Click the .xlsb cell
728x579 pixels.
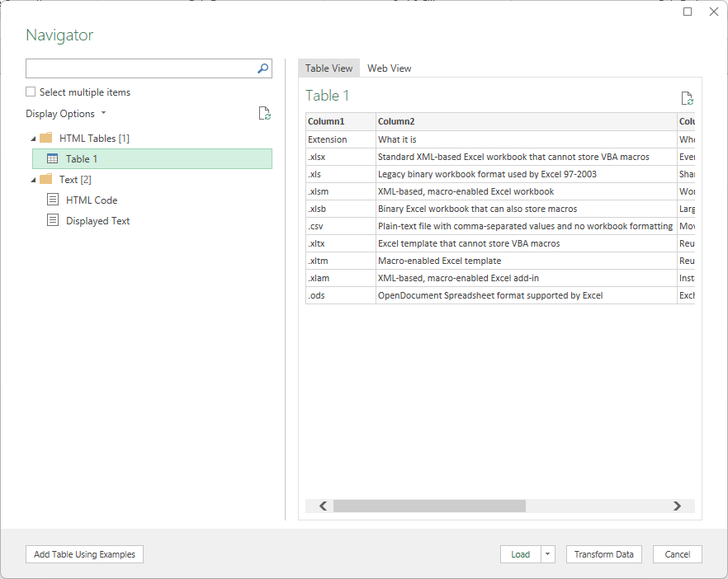point(341,209)
